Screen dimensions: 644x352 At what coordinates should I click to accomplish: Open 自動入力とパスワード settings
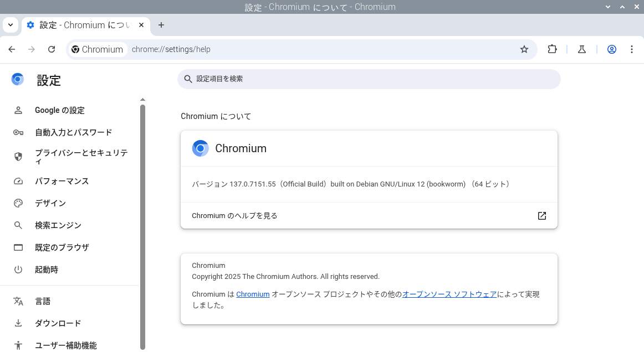[70, 132]
